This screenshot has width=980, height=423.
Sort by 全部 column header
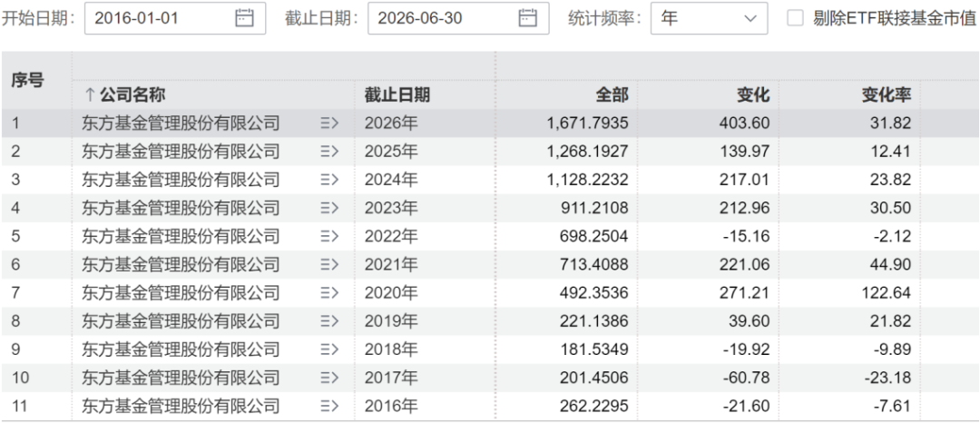coord(612,95)
